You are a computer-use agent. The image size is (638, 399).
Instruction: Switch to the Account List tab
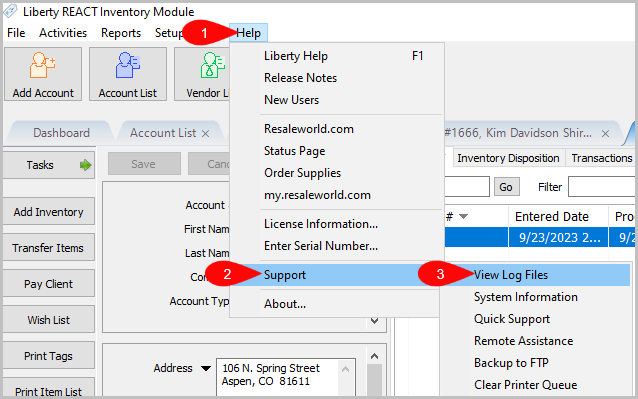coord(163,133)
